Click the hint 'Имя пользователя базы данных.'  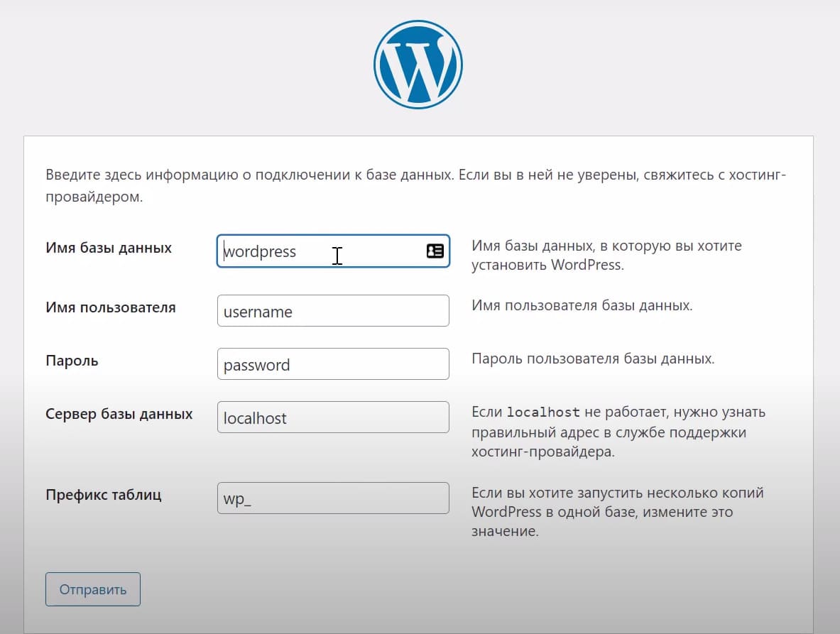coord(582,306)
